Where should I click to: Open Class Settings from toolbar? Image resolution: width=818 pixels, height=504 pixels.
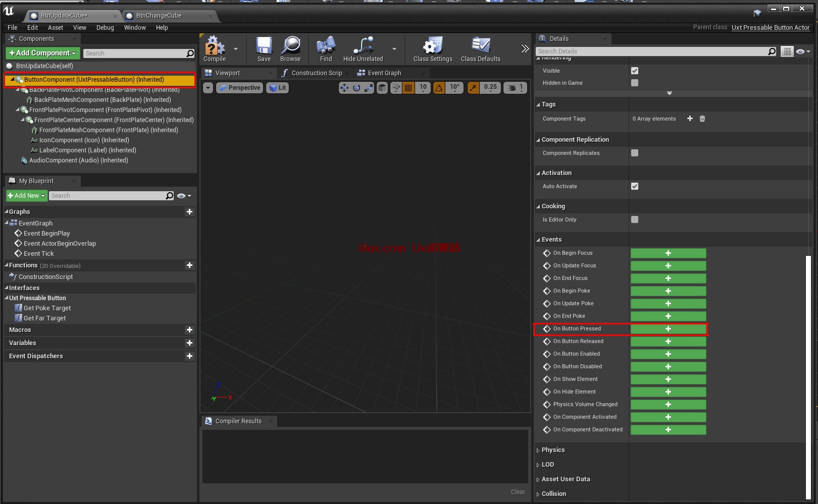point(433,48)
